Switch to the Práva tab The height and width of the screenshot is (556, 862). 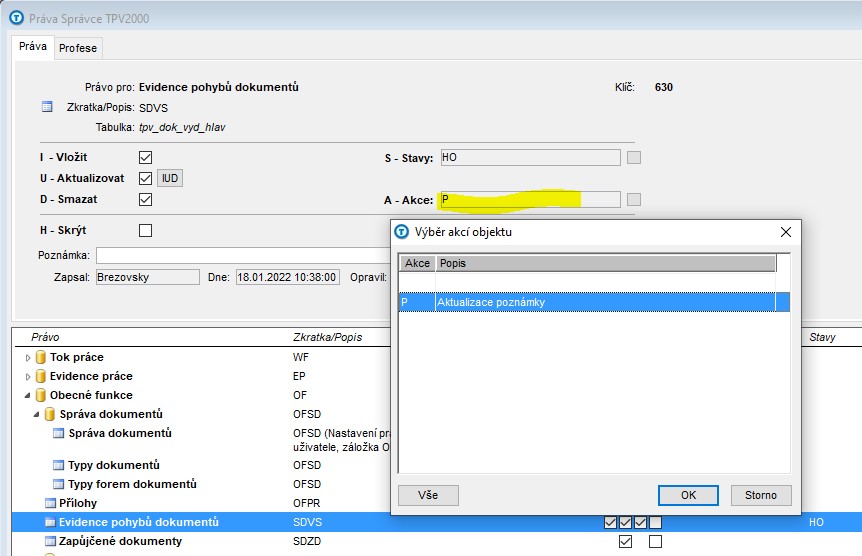click(33, 46)
